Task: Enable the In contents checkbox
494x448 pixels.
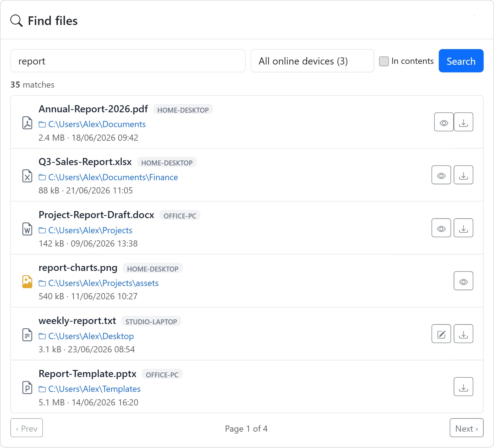Action: (384, 61)
